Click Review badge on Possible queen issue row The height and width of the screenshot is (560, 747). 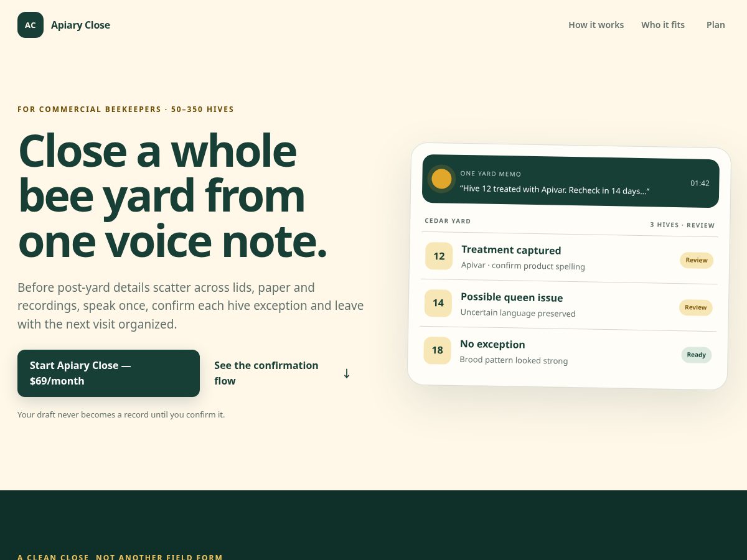click(x=695, y=307)
